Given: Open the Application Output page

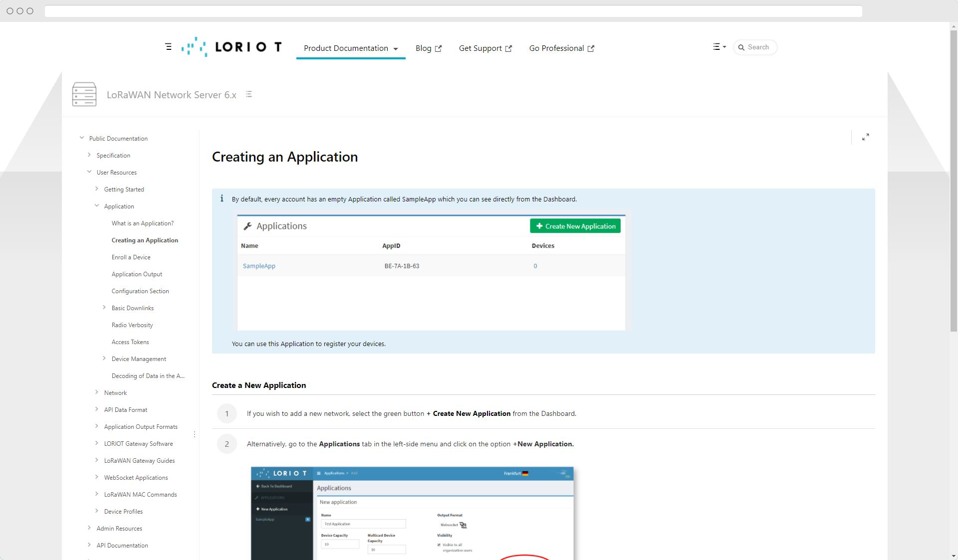Looking at the screenshot, I should point(137,274).
